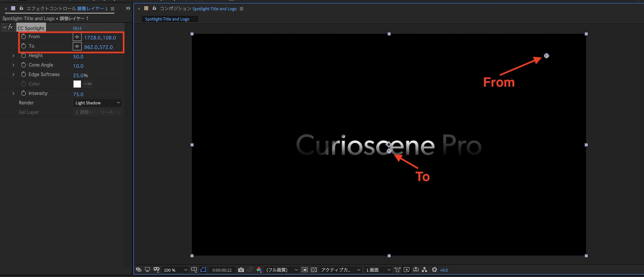This screenshot has width=644, height=277.
Task: Open the Render Light Shadow dropdown
Action: pyautogui.click(x=98, y=103)
